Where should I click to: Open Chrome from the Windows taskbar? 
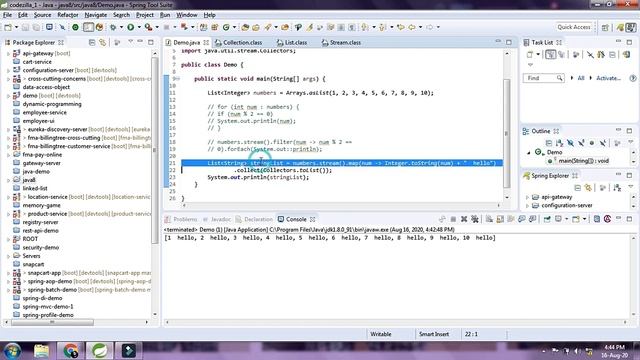click(x=70, y=351)
